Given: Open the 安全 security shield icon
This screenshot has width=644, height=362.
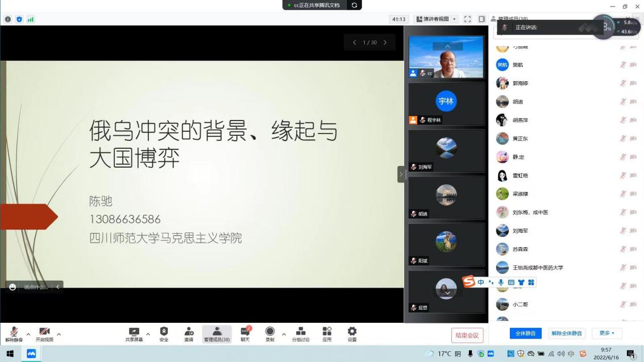Looking at the screenshot, I should 164,334.
